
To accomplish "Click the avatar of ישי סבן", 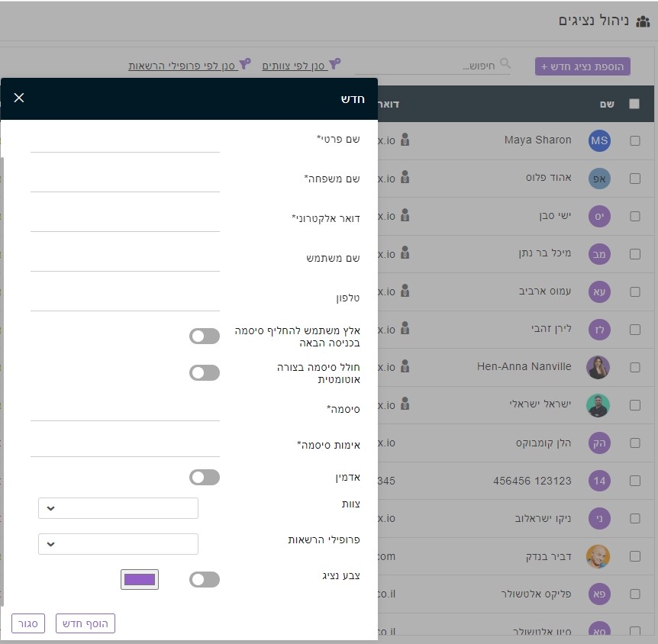I will (598, 216).
